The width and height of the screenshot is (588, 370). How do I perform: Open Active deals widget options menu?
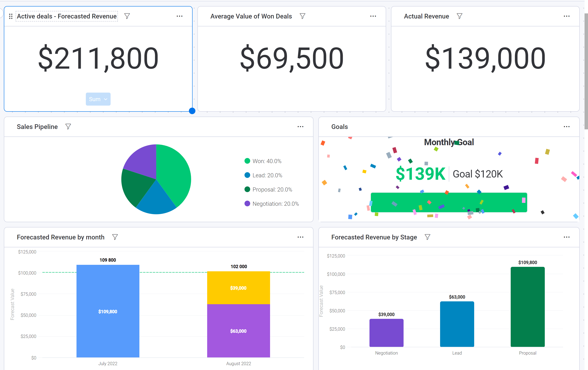180,16
